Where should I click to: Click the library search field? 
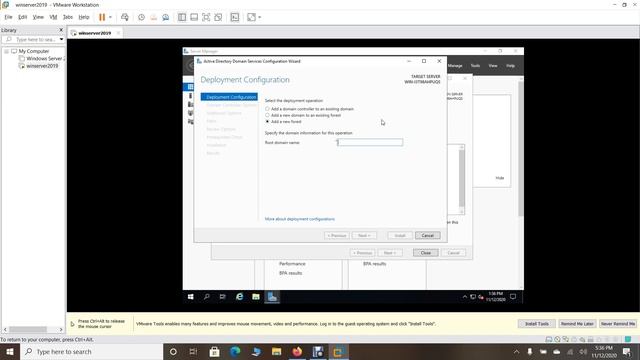[x=31, y=40]
